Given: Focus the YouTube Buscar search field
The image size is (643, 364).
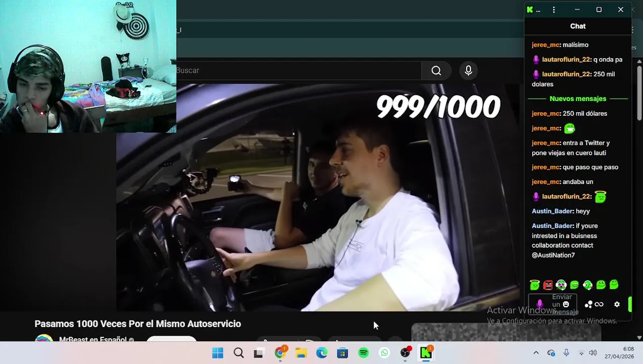Looking at the screenshot, I should pyautogui.click(x=298, y=71).
